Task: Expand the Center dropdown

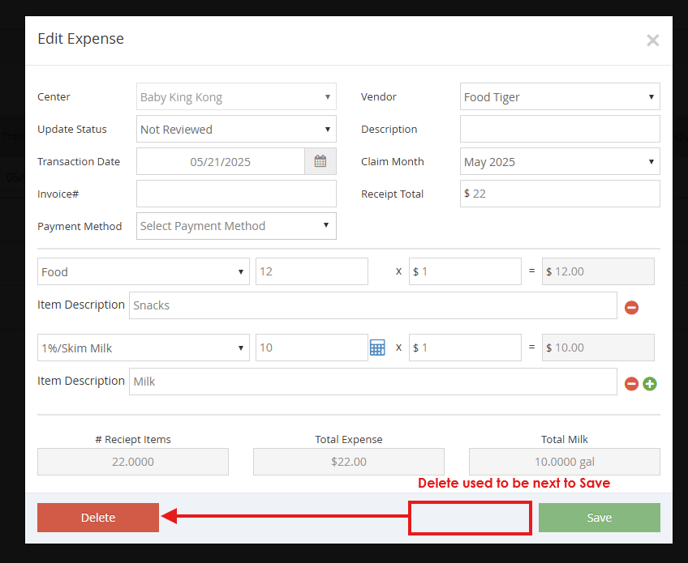Action: coord(236,97)
